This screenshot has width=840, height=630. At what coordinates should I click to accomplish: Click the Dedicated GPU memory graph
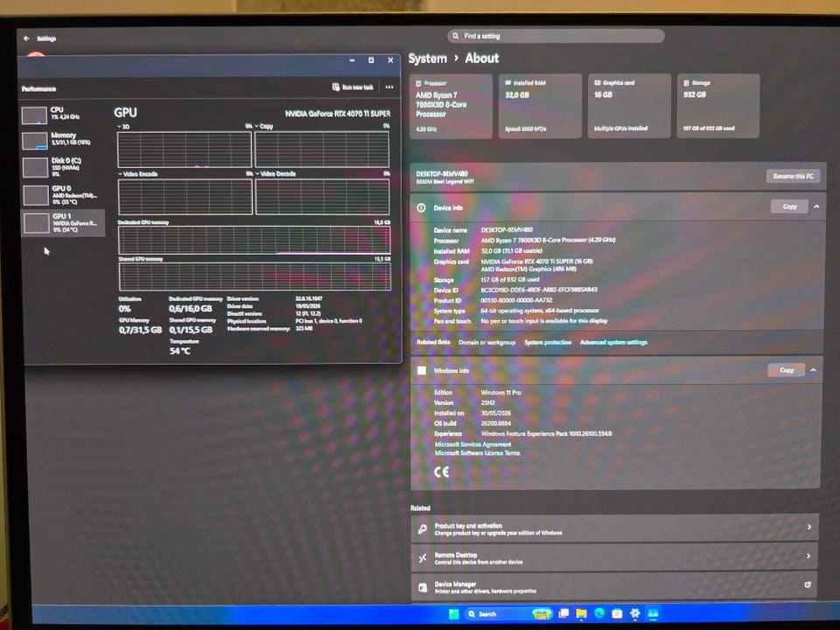(255, 240)
